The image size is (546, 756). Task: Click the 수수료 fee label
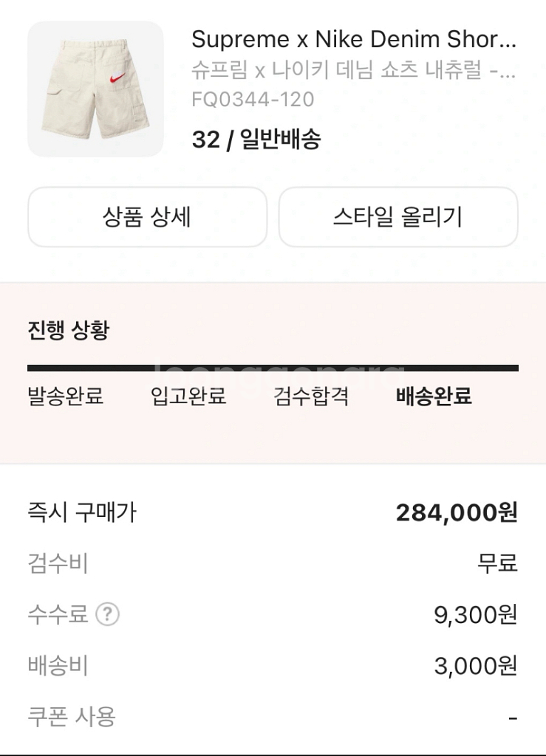click(58, 614)
